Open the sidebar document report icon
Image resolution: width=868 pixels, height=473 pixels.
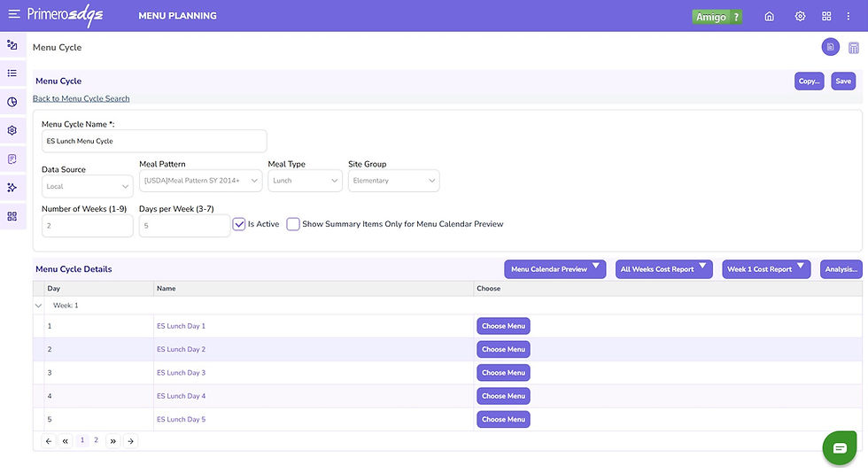coord(12,159)
